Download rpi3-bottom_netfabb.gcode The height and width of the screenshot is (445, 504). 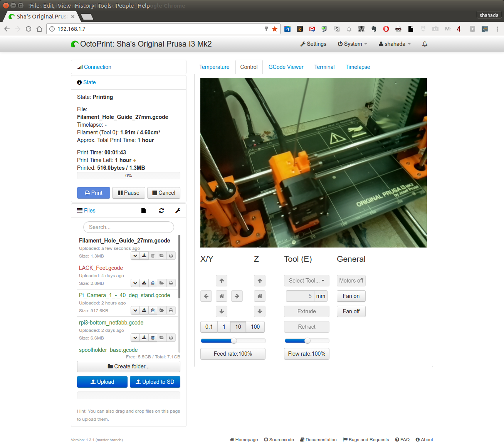pyautogui.click(x=144, y=338)
